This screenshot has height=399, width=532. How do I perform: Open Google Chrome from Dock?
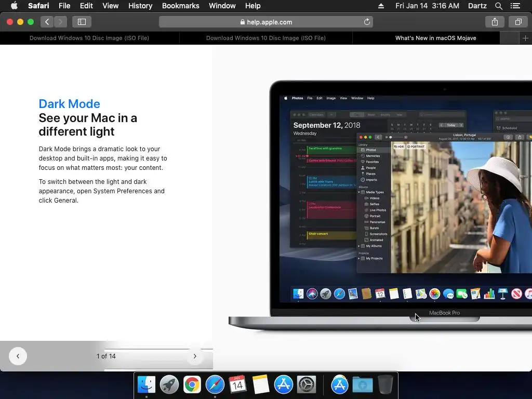pos(192,384)
